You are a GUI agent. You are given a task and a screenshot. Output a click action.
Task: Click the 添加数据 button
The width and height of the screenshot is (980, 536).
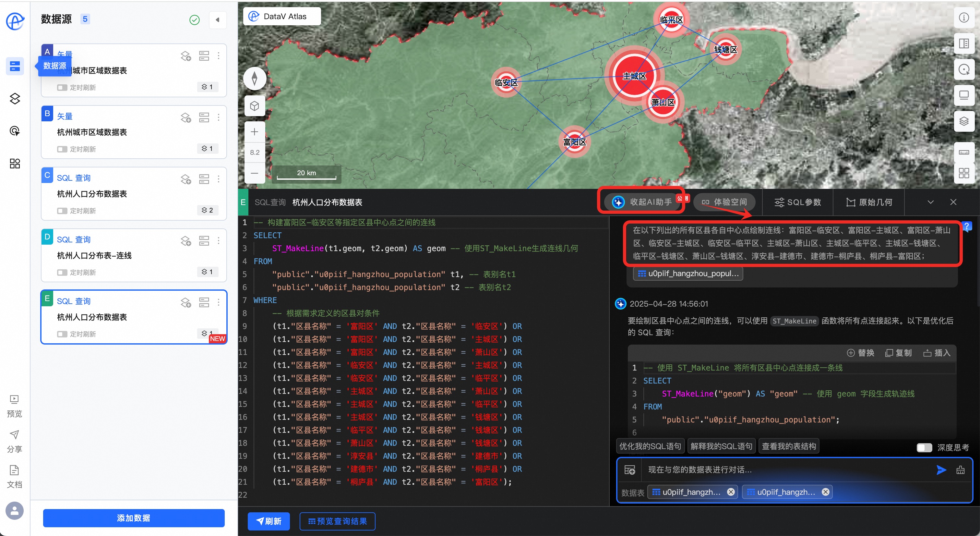(x=134, y=518)
